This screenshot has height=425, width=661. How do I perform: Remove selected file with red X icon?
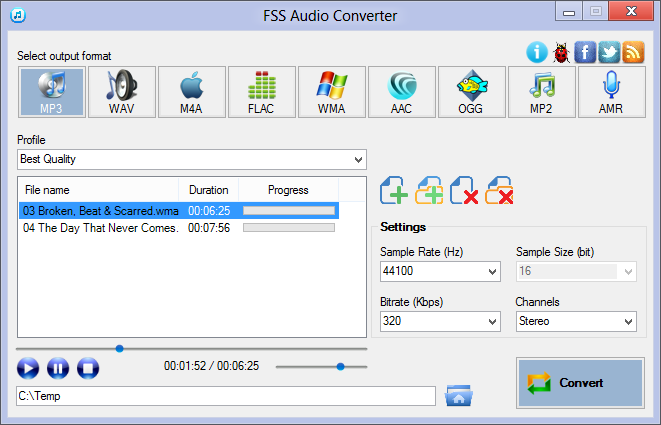(x=465, y=189)
